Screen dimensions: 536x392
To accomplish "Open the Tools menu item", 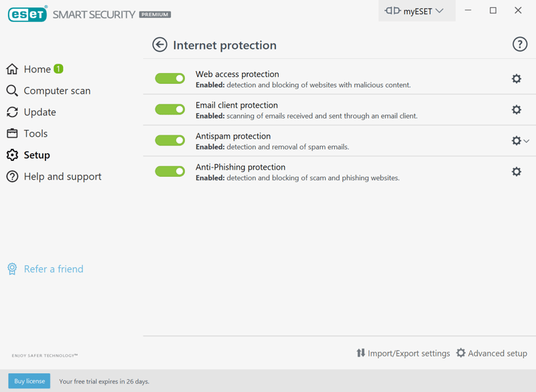I will (x=35, y=133).
